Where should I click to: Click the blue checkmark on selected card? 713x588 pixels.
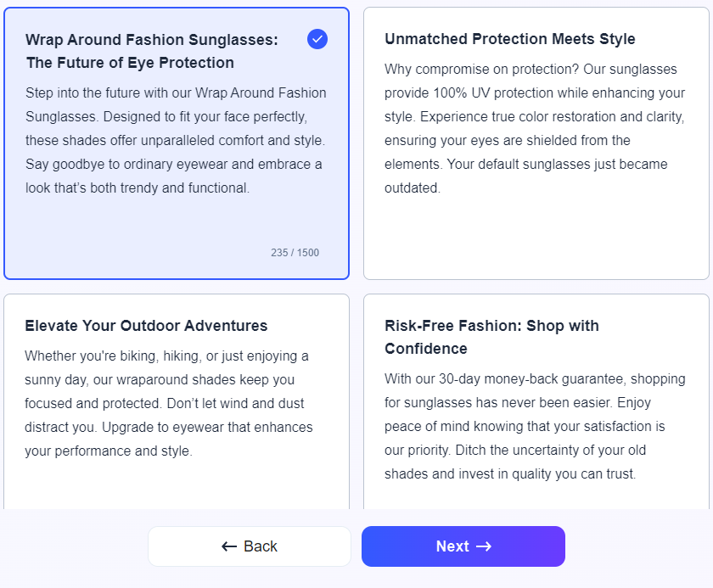(317, 39)
